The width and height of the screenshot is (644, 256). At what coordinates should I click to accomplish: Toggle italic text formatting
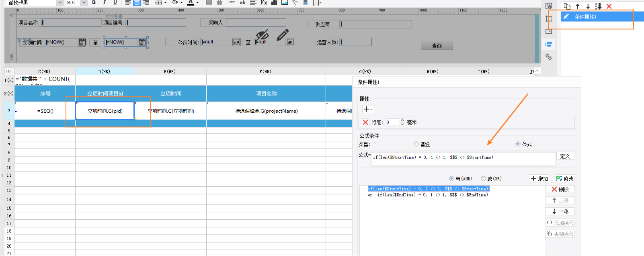105,2
